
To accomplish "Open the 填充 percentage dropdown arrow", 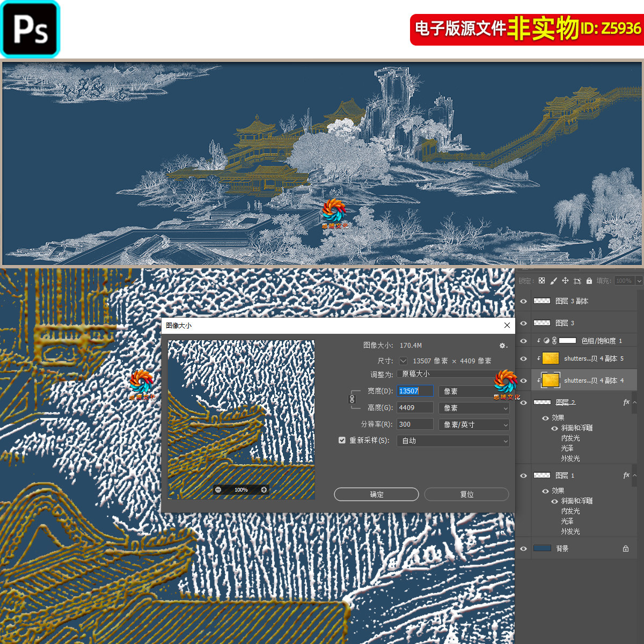I will tap(639, 281).
